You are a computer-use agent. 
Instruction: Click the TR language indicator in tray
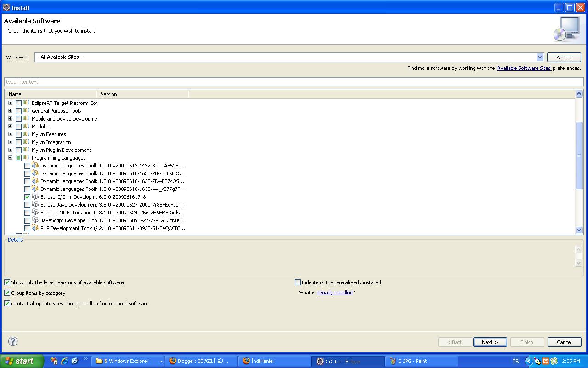pos(515,361)
